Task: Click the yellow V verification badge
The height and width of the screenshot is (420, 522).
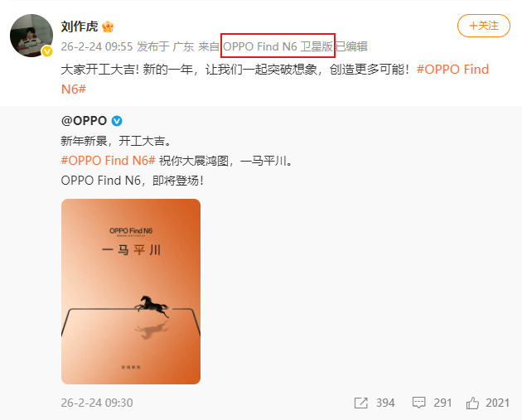Action: point(47,51)
